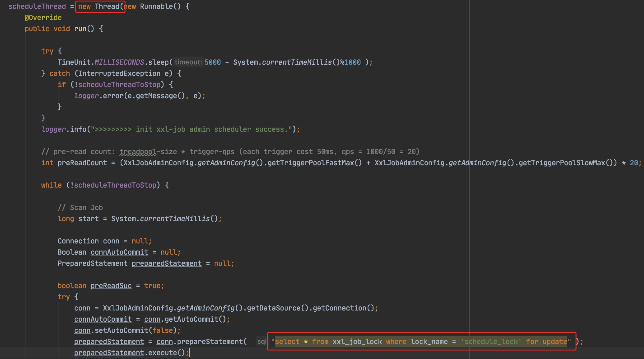644x359 pixels.
Task: Click the boxed 'new Thread(' text
Action: (x=100, y=6)
